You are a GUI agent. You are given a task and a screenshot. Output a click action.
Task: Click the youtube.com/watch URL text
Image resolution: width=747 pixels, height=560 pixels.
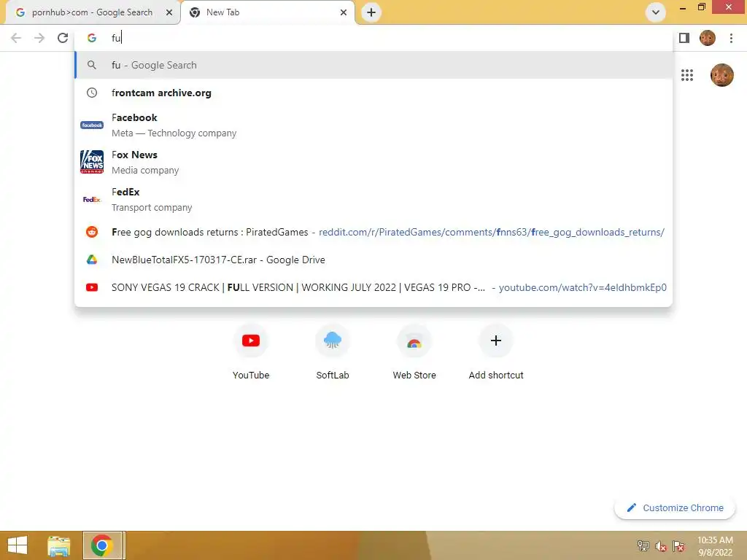[x=583, y=287]
